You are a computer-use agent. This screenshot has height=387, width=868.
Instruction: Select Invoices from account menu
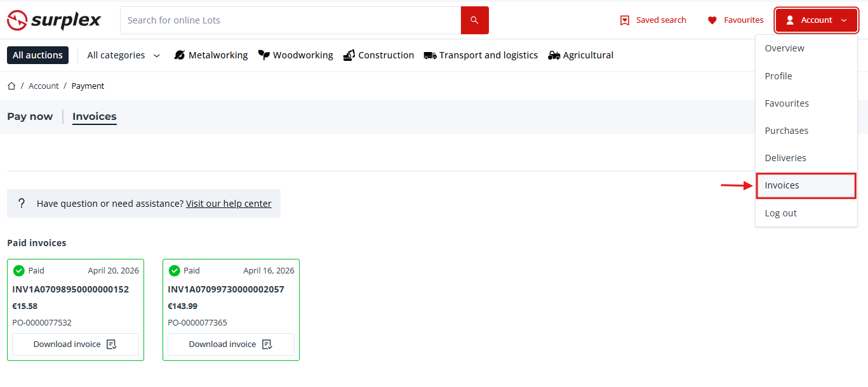[x=782, y=185]
